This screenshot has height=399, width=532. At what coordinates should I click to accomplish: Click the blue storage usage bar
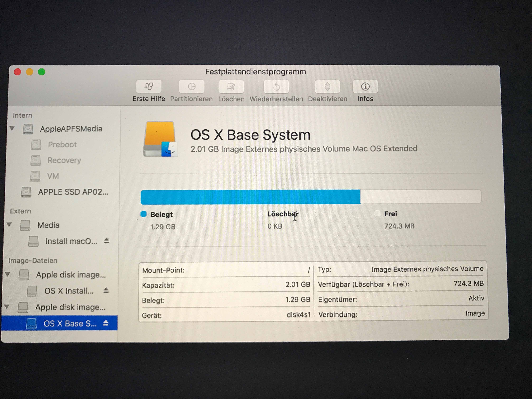[250, 197]
